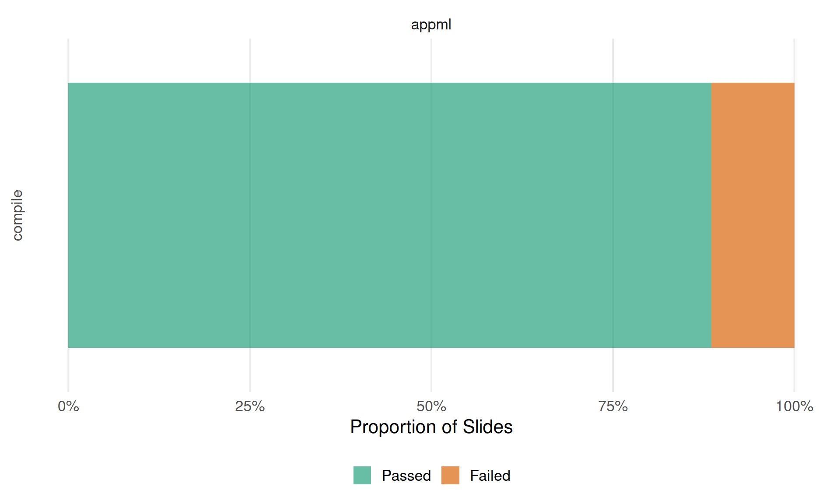840x504 pixels.
Task: Click the green Passed legend swatch
Action: point(362,475)
